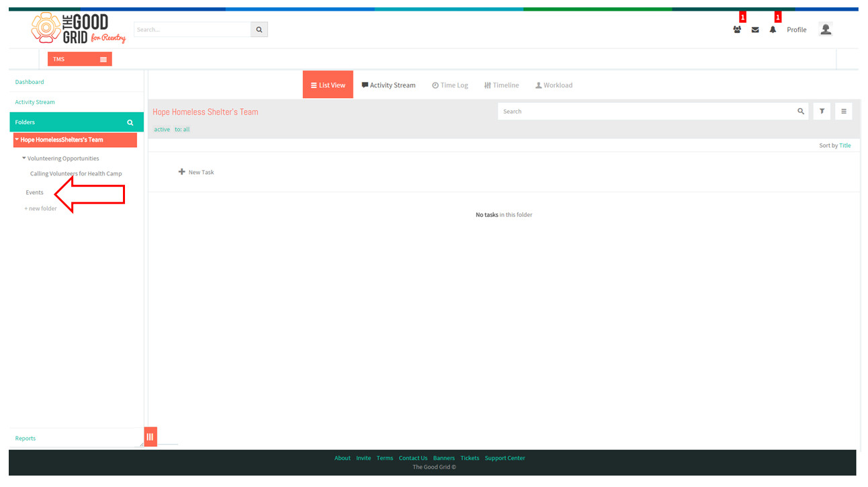Collapse the Volunteering Opportunities folder
The height and width of the screenshot is (487, 868).
click(x=24, y=159)
